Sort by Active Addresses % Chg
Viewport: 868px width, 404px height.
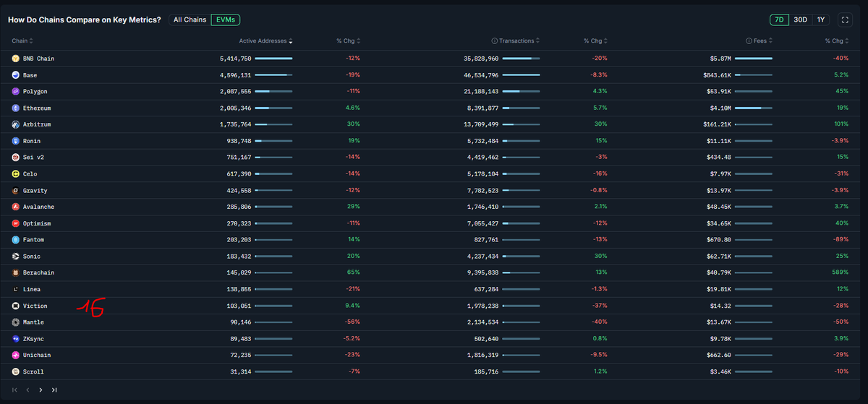click(349, 41)
